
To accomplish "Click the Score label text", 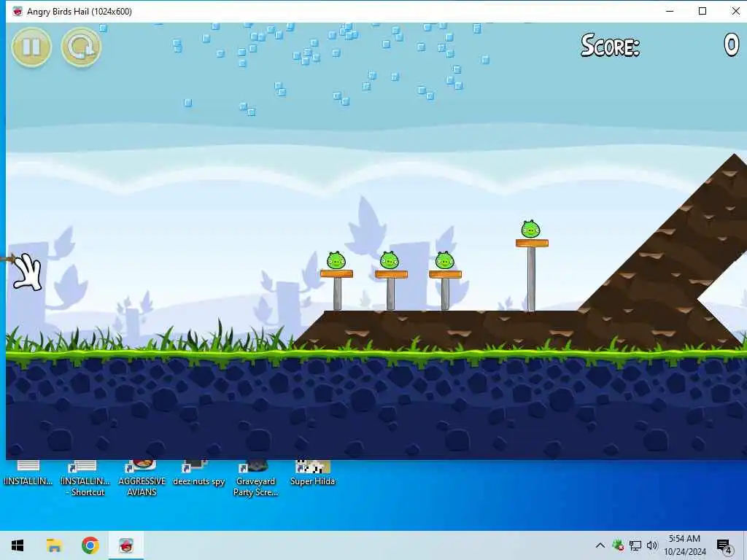I will pyautogui.click(x=610, y=46).
